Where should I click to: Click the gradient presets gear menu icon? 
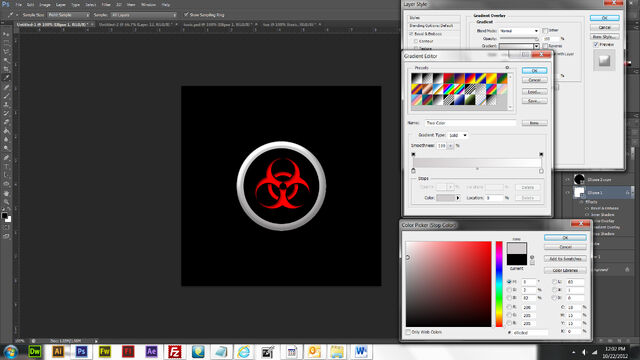(508, 67)
